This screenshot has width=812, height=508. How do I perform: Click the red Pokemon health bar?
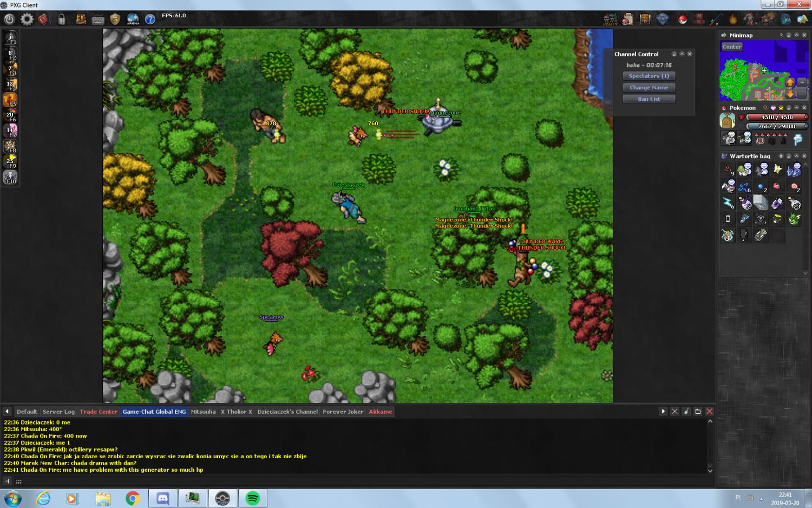[776, 117]
